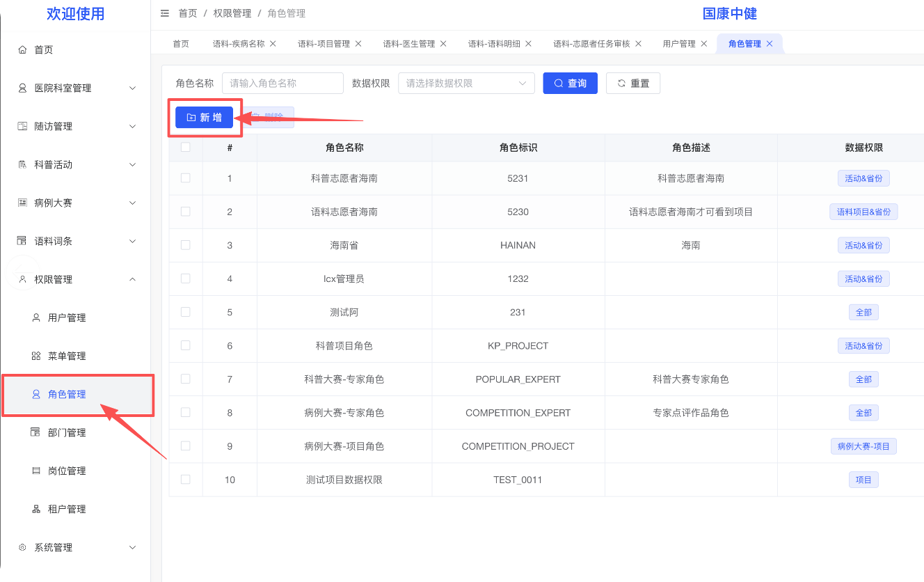Image resolution: width=924 pixels, height=582 pixels.
Task: Click the 专家点评作品角色 description cell
Action: coord(691,413)
